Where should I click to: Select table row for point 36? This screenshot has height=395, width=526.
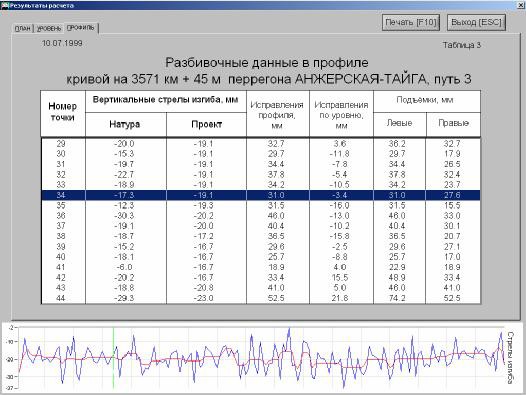pyautogui.click(x=261, y=215)
